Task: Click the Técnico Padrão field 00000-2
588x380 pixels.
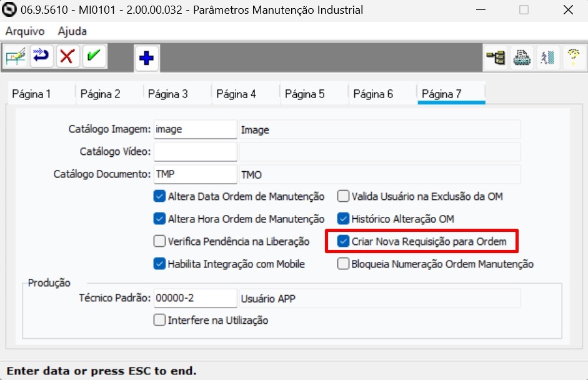Action: coord(196,298)
